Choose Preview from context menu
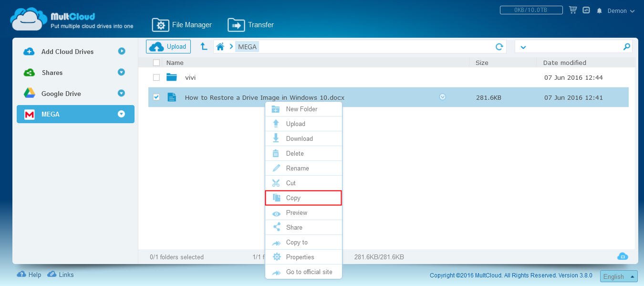The image size is (644, 286). pyautogui.click(x=303, y=212)
